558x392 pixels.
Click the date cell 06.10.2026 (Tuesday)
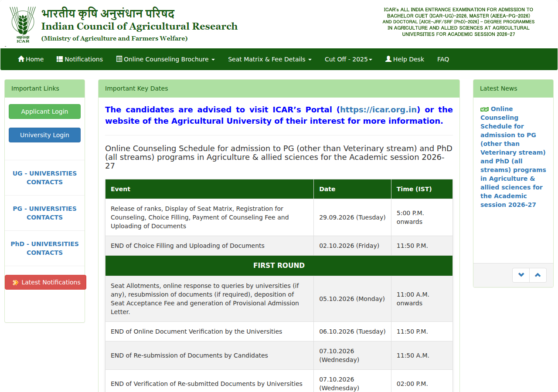point(352,331)
